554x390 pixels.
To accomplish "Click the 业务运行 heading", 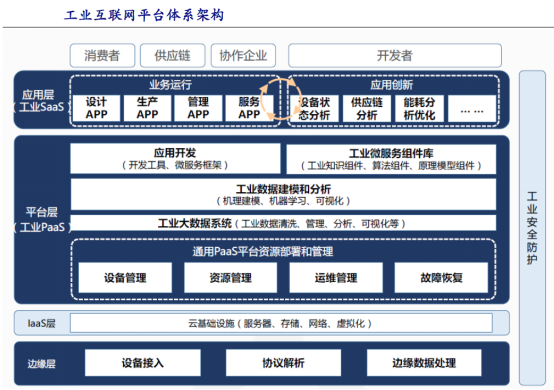I will (x=170, y=84).
